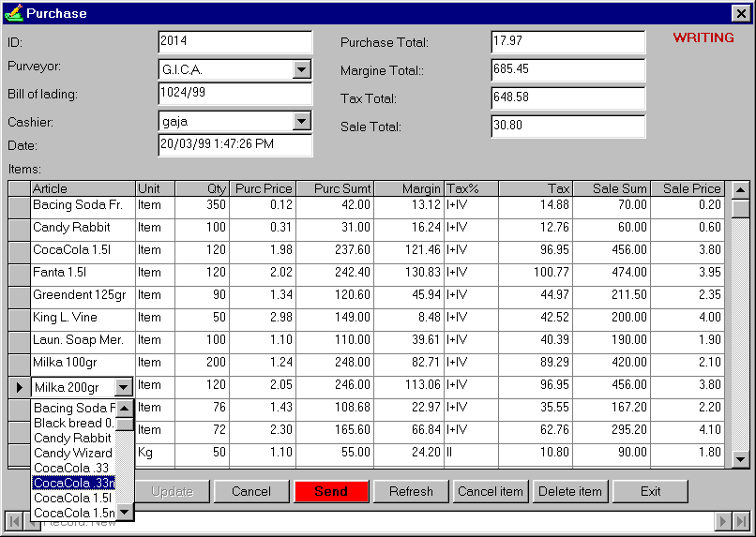Click purchase price 2.98 cell
The image size is (756, 537).
coord(264,320)
